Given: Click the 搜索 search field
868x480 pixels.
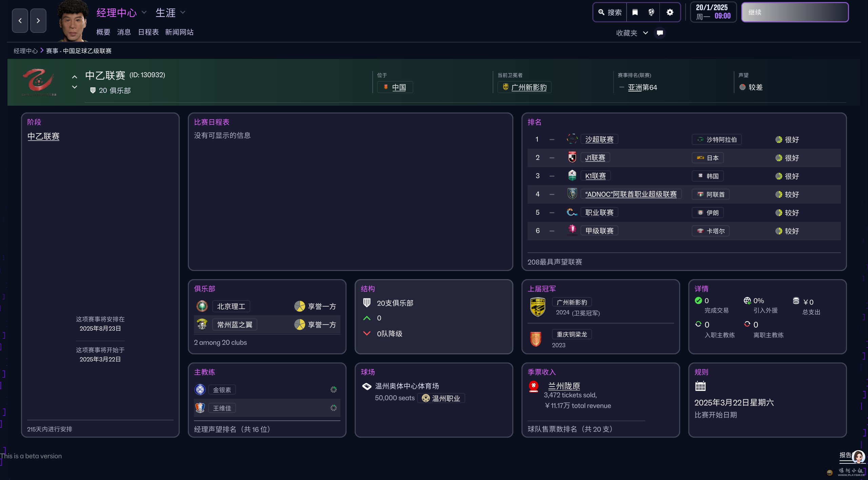Looking at the screenshot, I should coord(610,13).
